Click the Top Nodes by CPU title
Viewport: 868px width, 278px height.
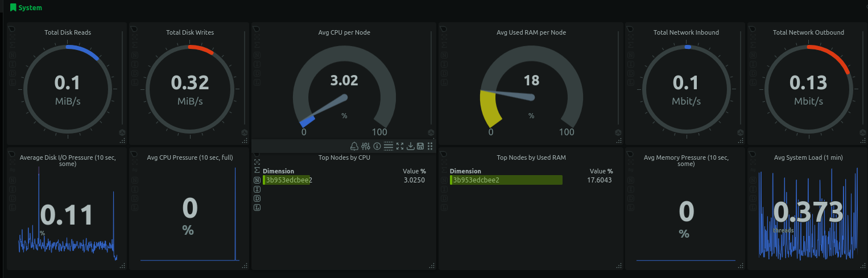[x=344, y=157]
